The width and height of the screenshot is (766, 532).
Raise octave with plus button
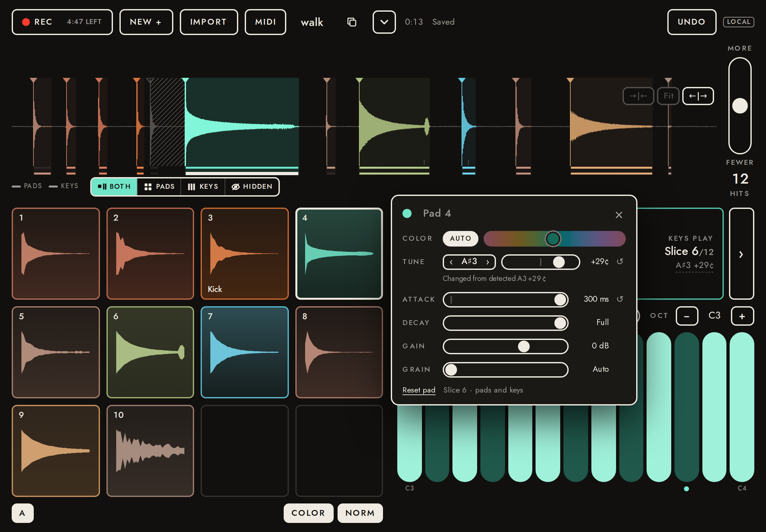point(742,316)
